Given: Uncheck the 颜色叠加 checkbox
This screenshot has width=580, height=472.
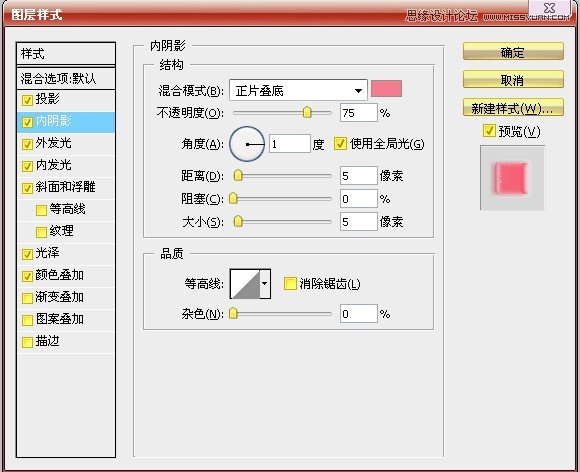Looking at the screenshot, I should 27,276.
